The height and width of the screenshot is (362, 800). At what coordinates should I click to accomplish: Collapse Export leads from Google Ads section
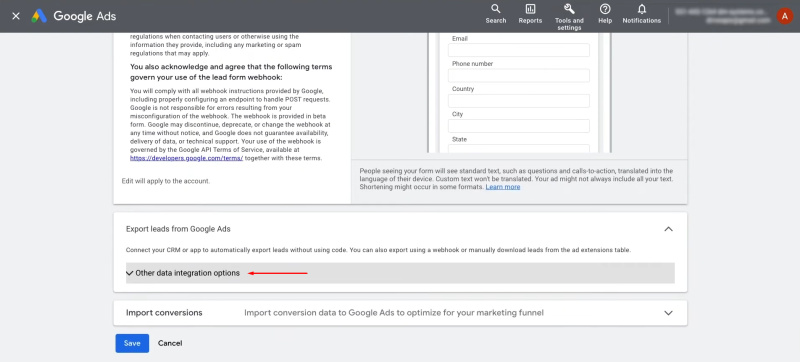(668, 229)
